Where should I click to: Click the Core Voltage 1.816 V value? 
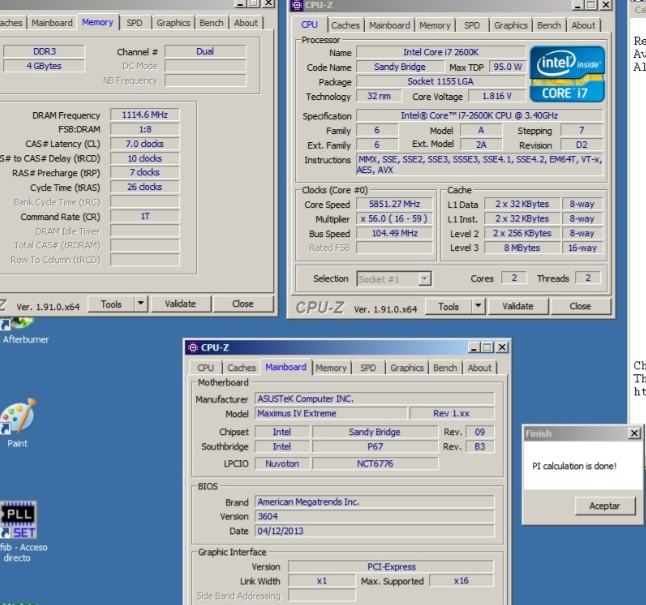[x=497, y=96]
